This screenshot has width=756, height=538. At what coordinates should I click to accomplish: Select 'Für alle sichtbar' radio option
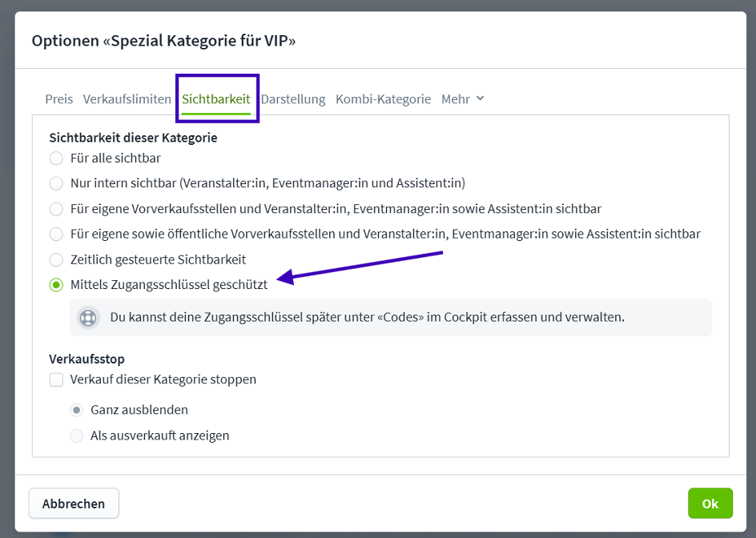[56, 159]
